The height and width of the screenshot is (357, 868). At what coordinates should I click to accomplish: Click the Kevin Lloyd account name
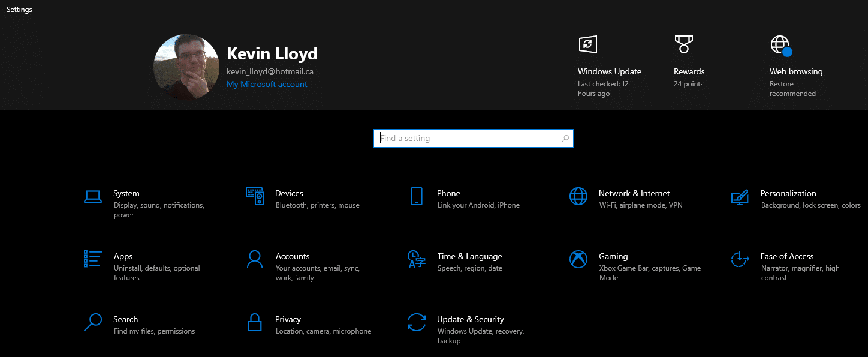tap(272, 53)
